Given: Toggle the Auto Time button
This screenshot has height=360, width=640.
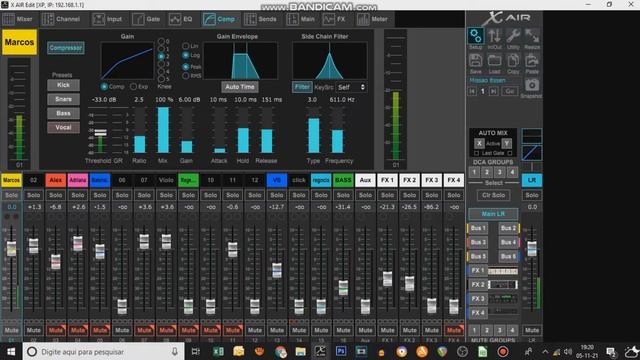Looking at the screenshot, I should pos(240,87).
